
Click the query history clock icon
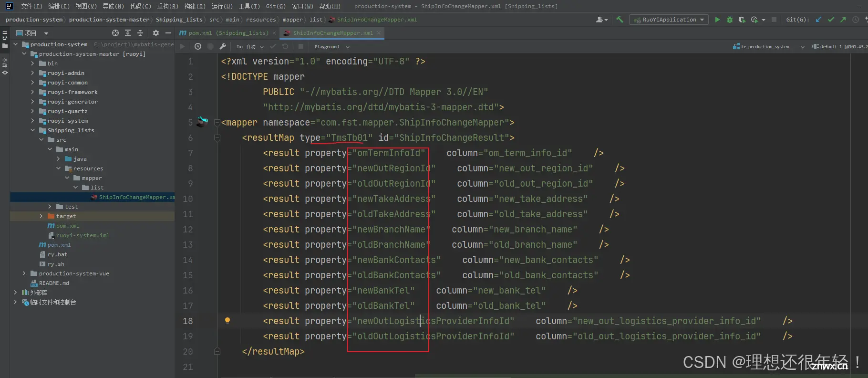[198, 46]
